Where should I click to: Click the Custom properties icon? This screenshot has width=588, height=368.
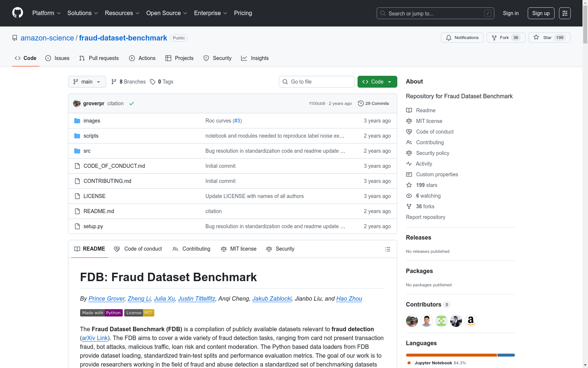409,174
